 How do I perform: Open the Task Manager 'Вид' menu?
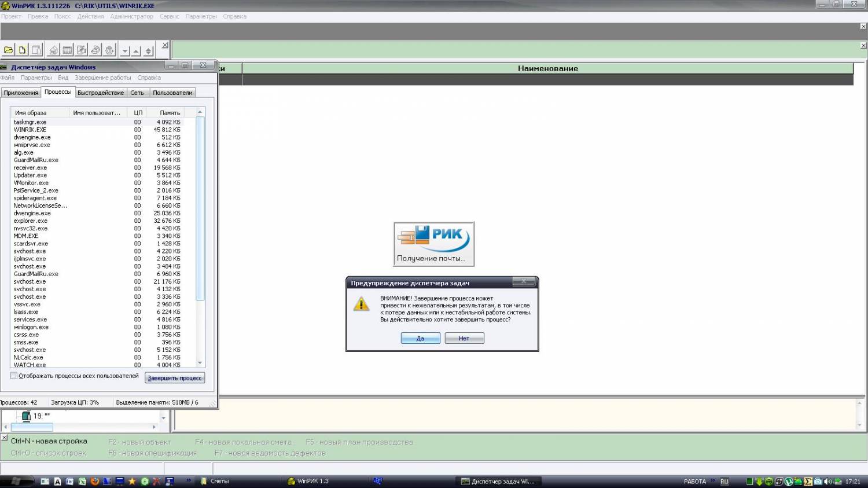coord(63,78)
